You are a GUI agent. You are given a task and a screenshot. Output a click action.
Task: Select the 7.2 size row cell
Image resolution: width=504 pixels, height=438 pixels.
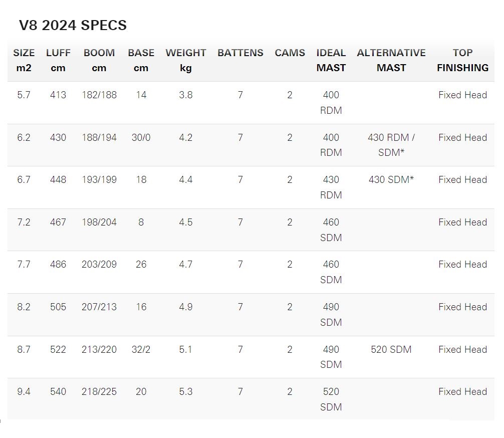pyautogui.click(x=24, y=222)
